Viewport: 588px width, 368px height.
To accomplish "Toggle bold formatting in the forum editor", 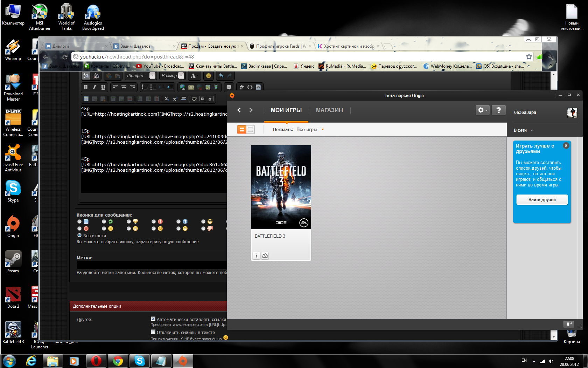I will click(x=86, y=87).
